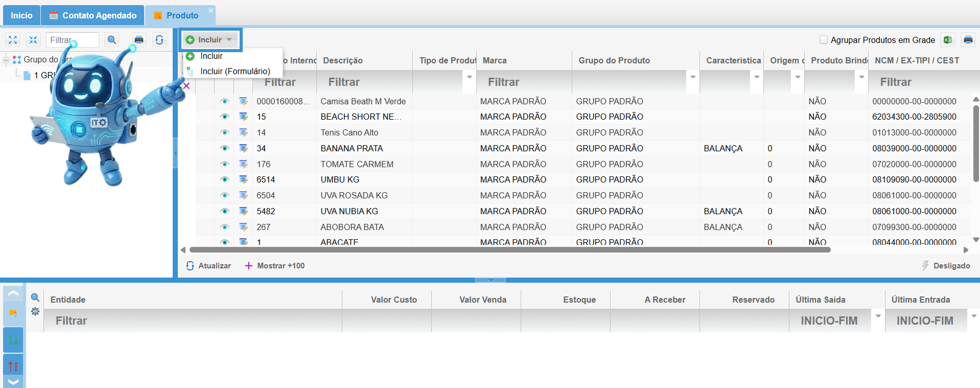Viewport: 980px width, 388px height.
Task: Select Incluir (Formulário) from the menu
Action: [x=235, y=71]
